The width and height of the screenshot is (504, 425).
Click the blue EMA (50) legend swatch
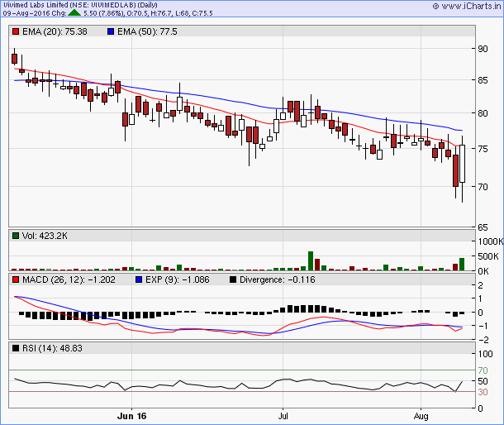pos(111,31)
